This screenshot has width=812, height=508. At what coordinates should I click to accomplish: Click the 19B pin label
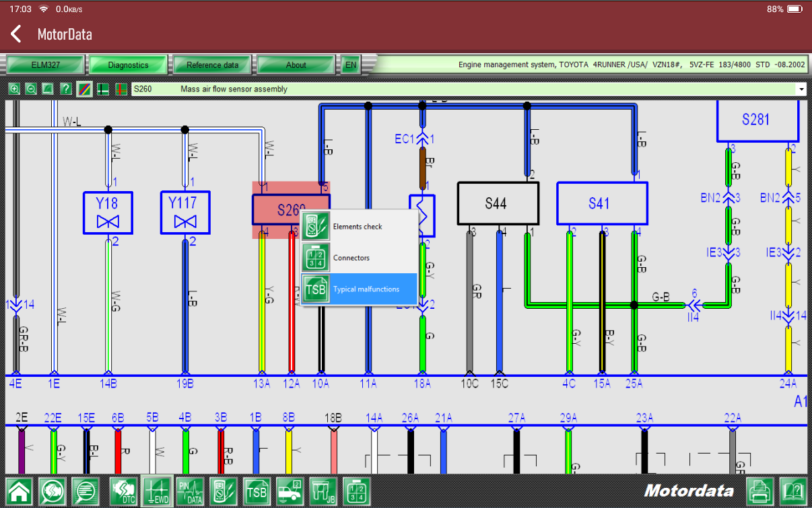click(185, 384)
